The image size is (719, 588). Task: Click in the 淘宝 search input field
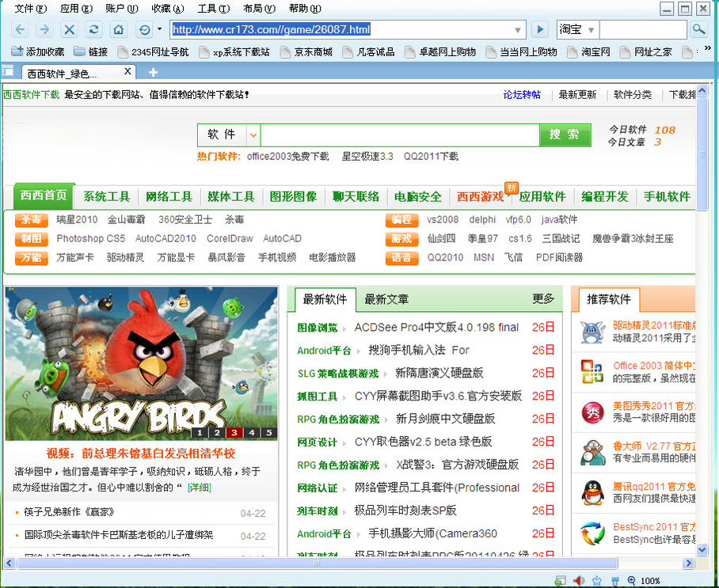(x=643, y=30)
